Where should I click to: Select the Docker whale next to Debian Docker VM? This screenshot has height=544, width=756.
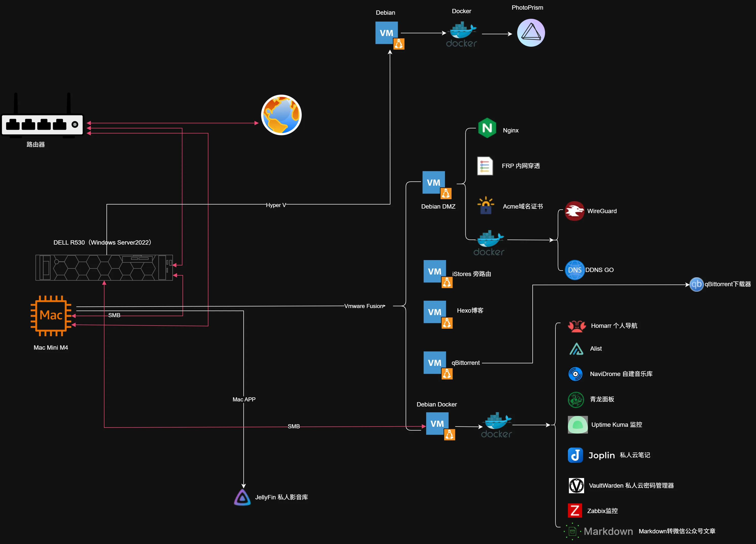[x=496, y=425]
